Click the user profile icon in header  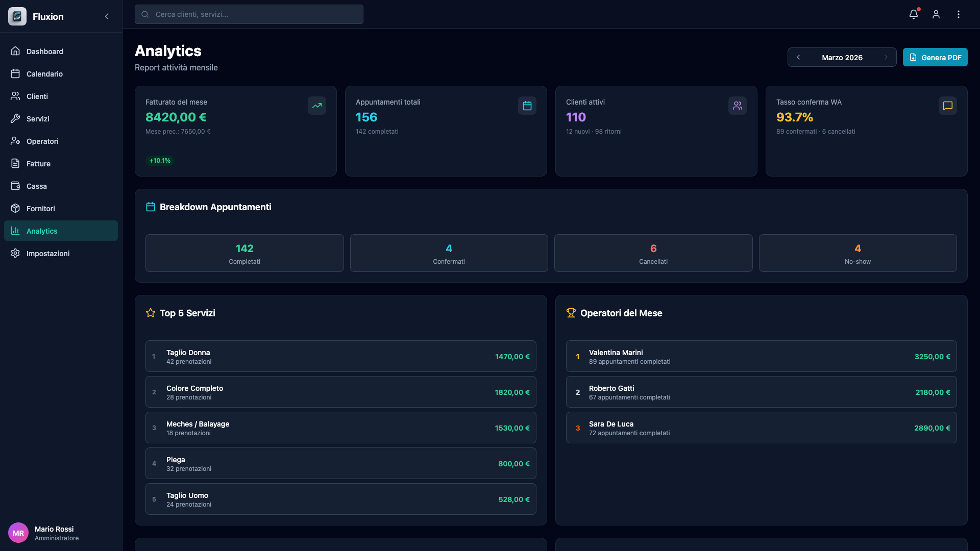[936, 14]
